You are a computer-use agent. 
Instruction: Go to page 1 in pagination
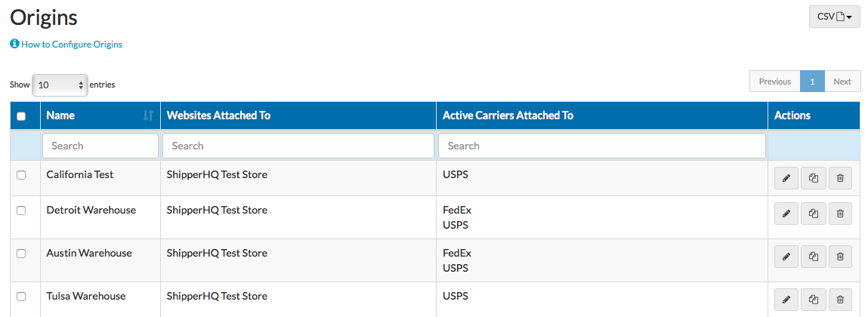coord(812,82)
